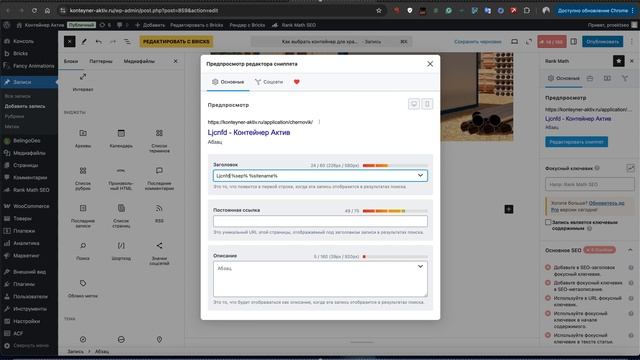
Task: Insert the Интервал spacer block
Action: 83,82
